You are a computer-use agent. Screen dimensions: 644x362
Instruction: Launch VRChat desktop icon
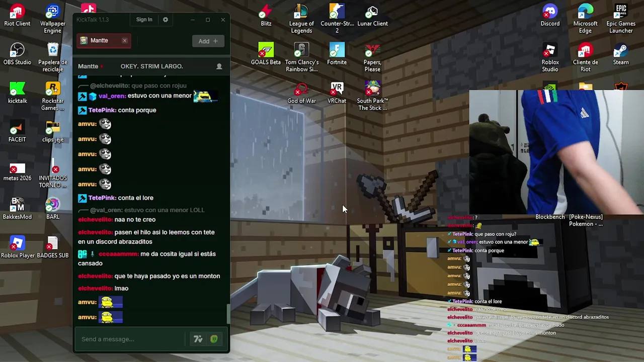pos(337,93)
